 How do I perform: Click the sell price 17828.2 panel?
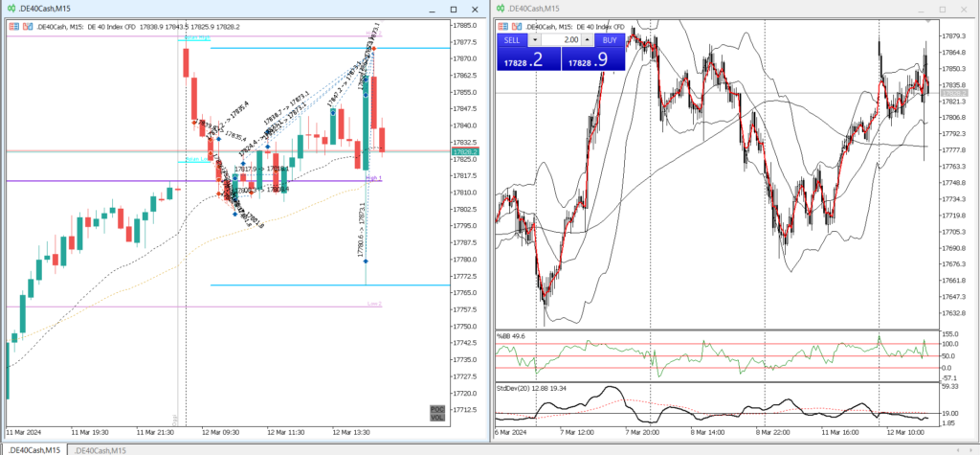tap(528, 59)
